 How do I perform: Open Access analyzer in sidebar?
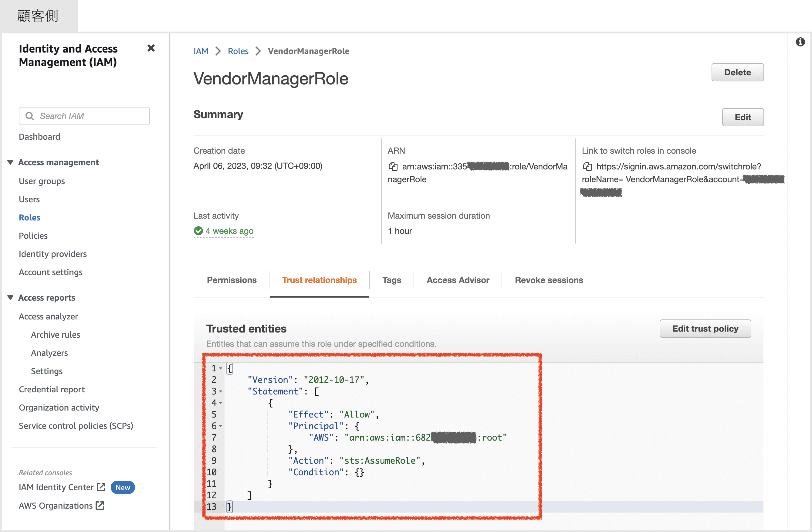point(49,316)
